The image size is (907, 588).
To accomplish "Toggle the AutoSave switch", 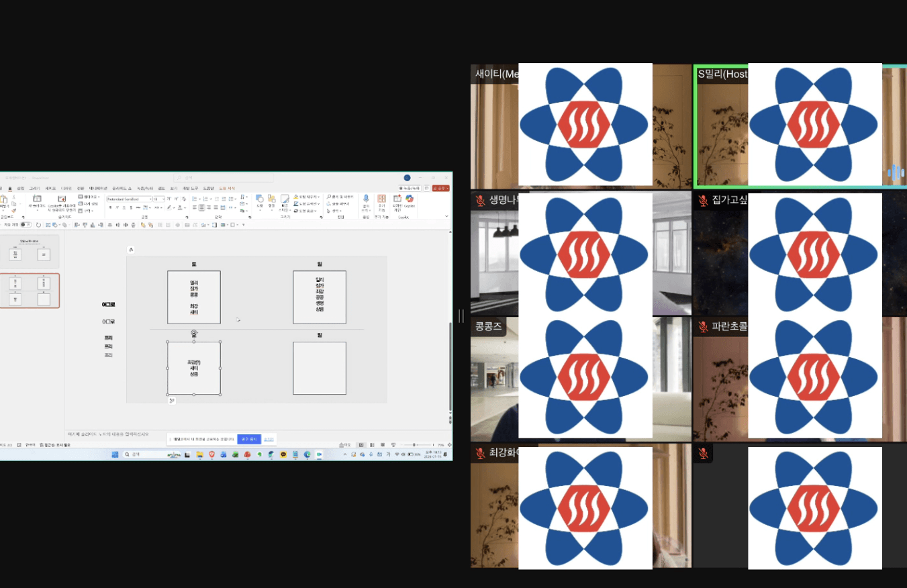I will [26, 225].
